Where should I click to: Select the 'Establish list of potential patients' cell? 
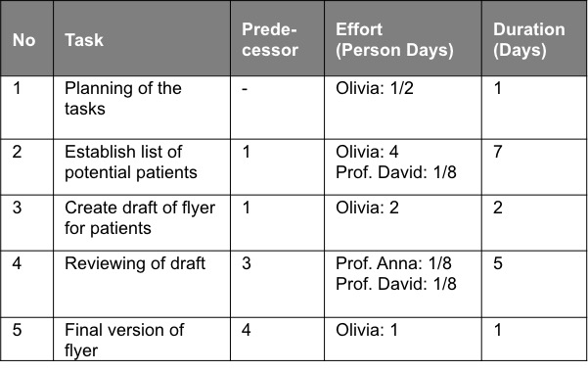(x=142, y=167)
